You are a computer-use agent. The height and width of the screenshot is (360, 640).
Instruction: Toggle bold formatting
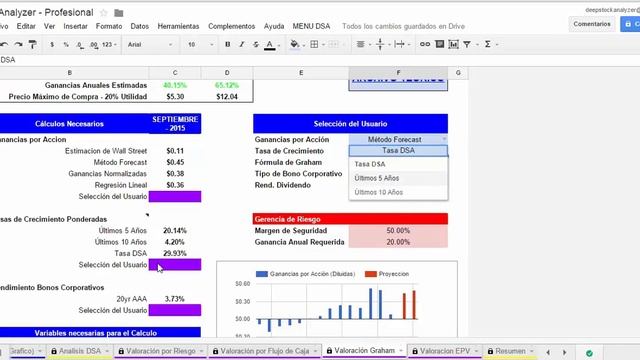(228, 44)
